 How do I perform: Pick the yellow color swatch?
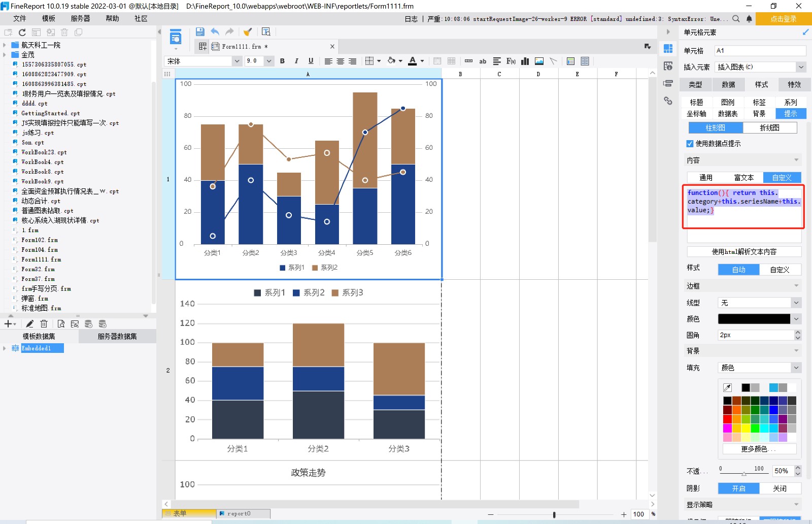pyautogui.click(x=746, y=429)
